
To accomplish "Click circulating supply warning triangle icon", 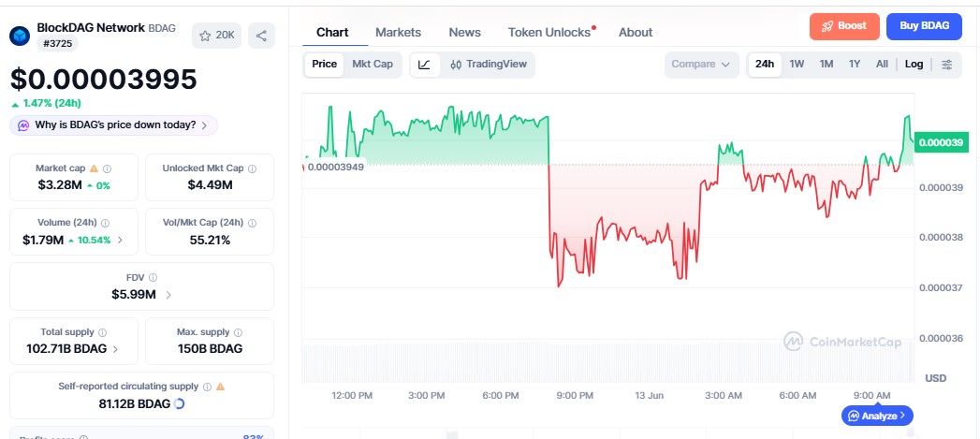I will (220, 387).
